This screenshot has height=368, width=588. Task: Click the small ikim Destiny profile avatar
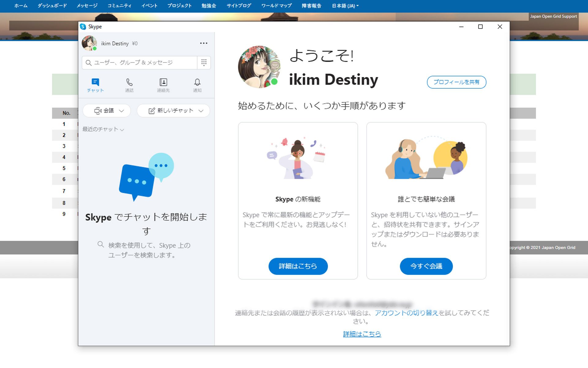click(89, 43)
